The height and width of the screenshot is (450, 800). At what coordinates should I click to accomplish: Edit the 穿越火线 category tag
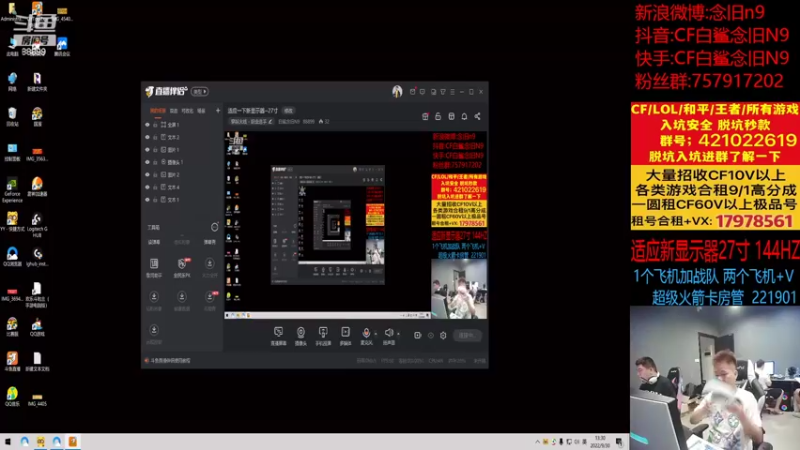coord(251,121)
